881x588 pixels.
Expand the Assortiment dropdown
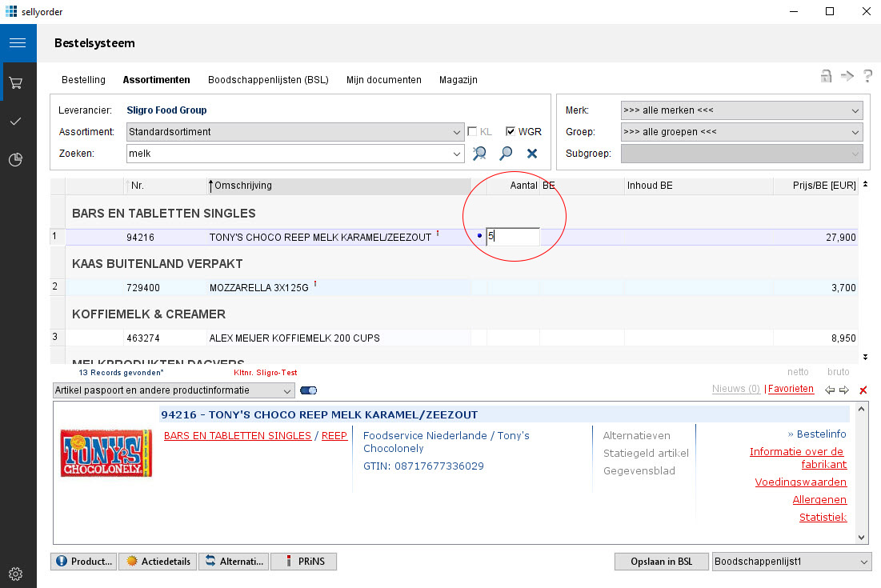pyautogui.click(x=457, y=132)
